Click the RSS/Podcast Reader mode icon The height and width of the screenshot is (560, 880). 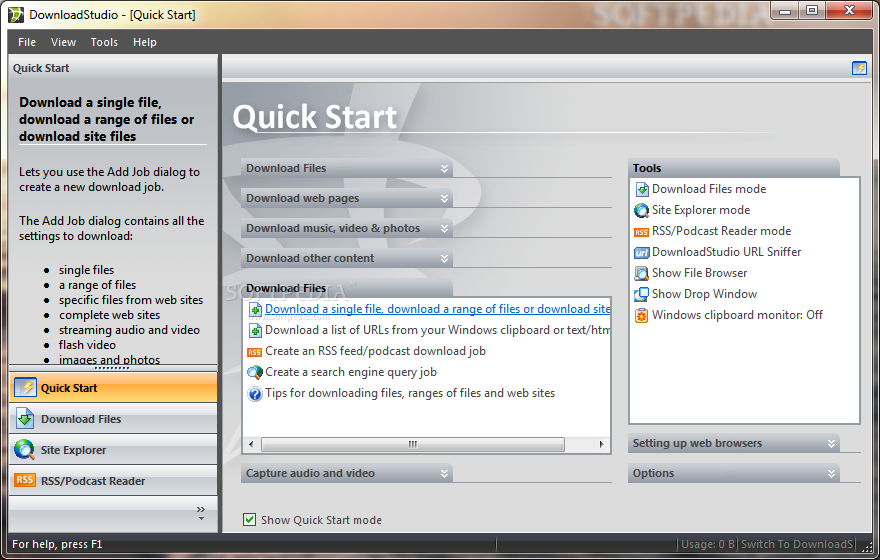[x=641, y=232]
